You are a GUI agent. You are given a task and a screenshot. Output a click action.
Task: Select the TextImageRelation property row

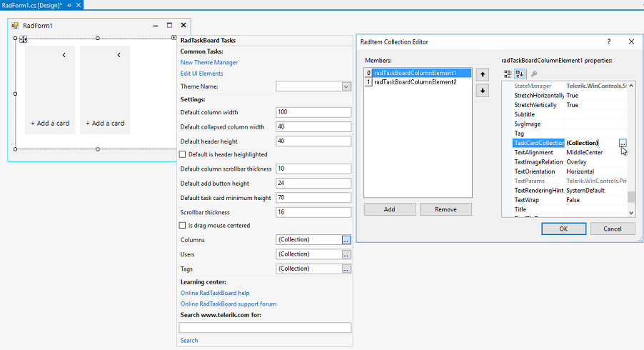[x=570, y=162]
